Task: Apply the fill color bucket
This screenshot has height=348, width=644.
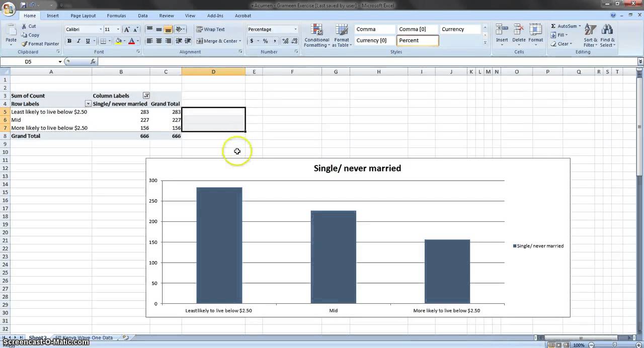Action: coord(119,41)
